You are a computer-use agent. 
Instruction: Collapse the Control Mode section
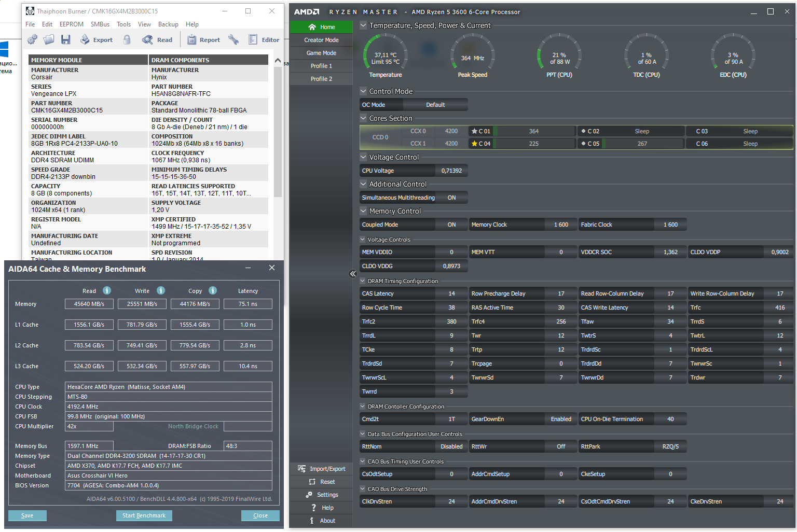pyautogui.click(x=363, y=91)
